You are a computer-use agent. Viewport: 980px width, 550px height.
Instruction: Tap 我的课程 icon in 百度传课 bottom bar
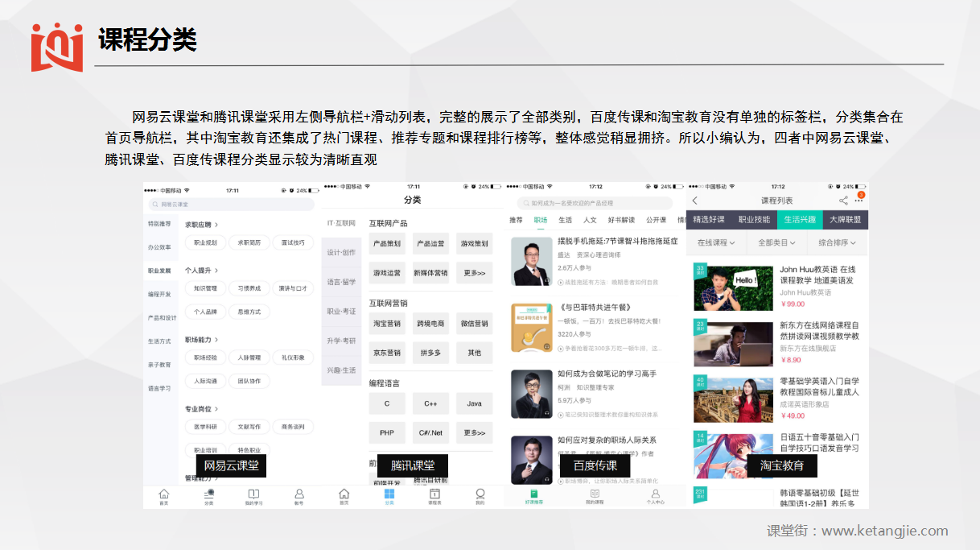(595, 496)
